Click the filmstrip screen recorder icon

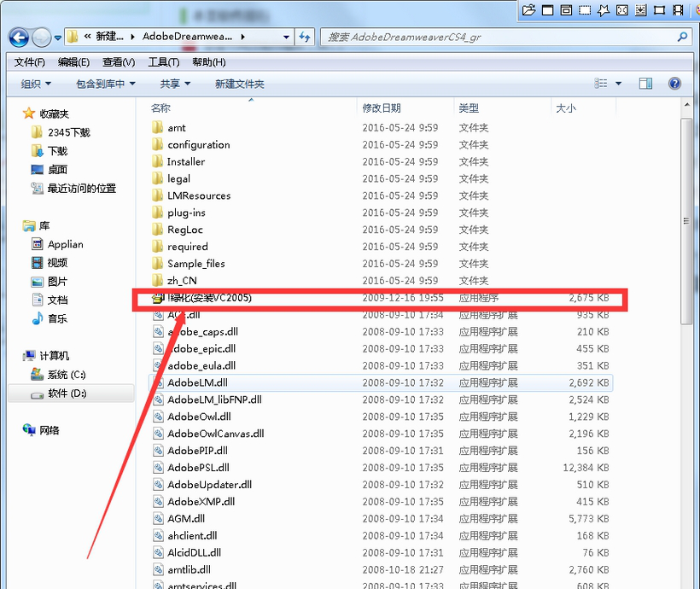coord(678,10)
